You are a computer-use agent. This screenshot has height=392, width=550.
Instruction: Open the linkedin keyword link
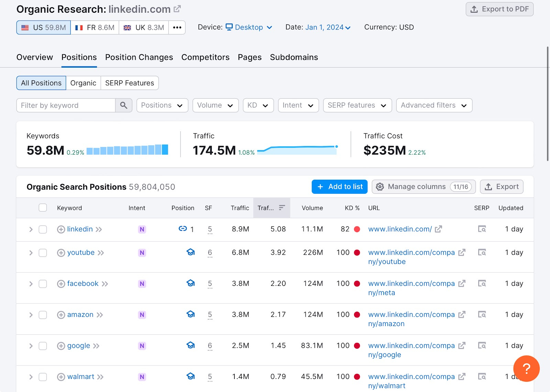tap(80, 229)
